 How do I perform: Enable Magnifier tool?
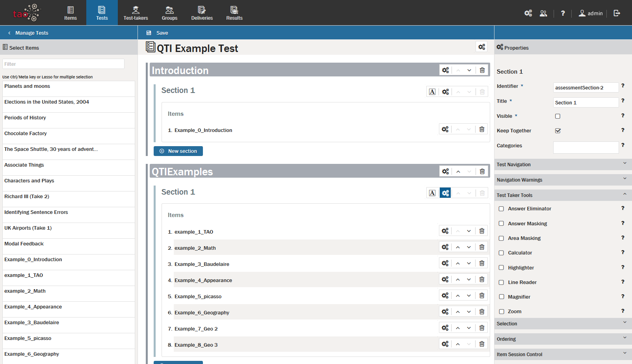click(x=501, y=297)
